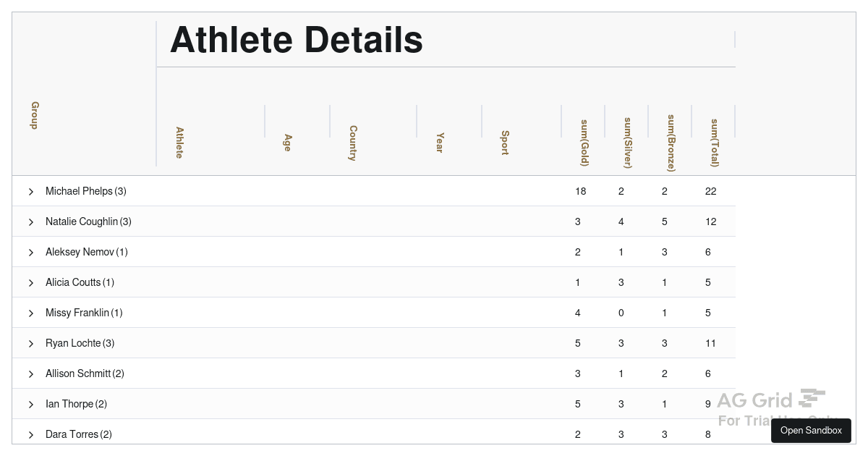Expand the Ian Thorpe group chevron
The height and width of the screenshot is (456, 868).
[31, 405]
